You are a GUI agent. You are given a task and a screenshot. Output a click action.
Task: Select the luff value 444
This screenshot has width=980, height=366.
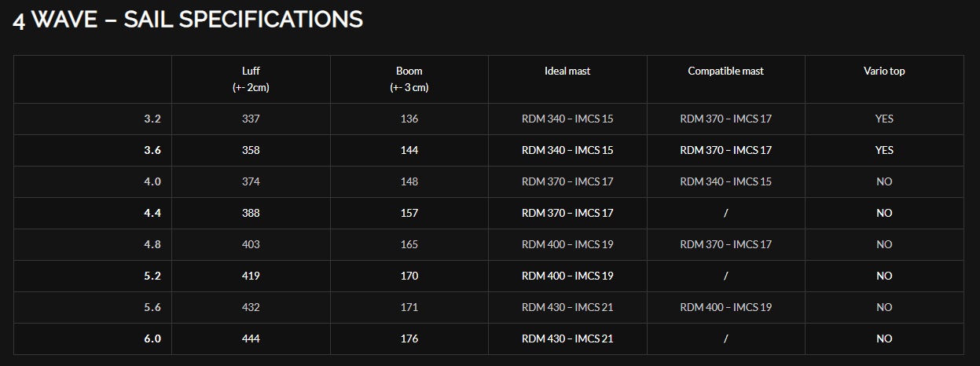(251, 339)
